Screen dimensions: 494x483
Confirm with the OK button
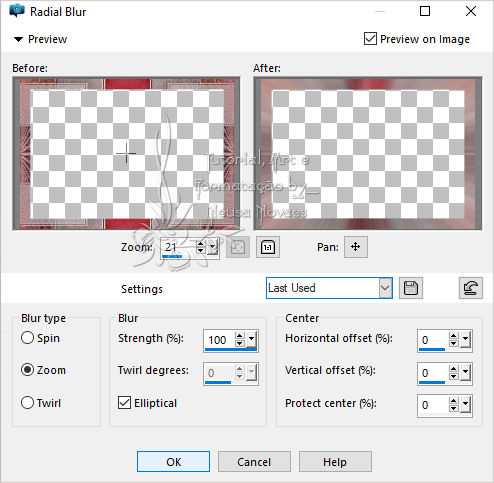(x=173, y=462)
